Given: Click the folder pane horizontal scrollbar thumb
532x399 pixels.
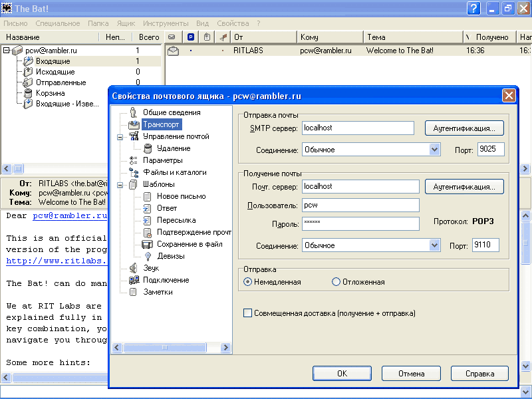Looking at the screenshot, I should (x=19, y=168).
